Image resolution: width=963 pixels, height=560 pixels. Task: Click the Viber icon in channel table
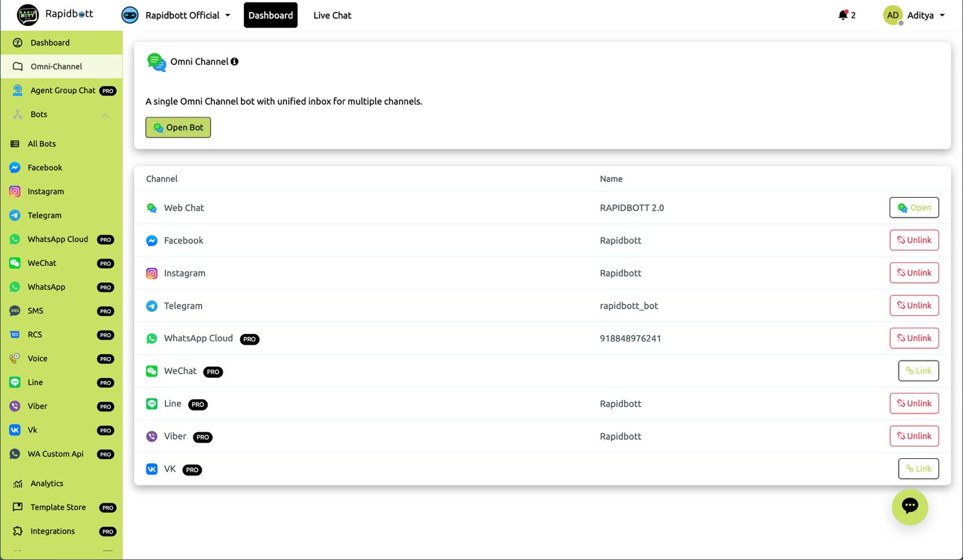(152, 436)
